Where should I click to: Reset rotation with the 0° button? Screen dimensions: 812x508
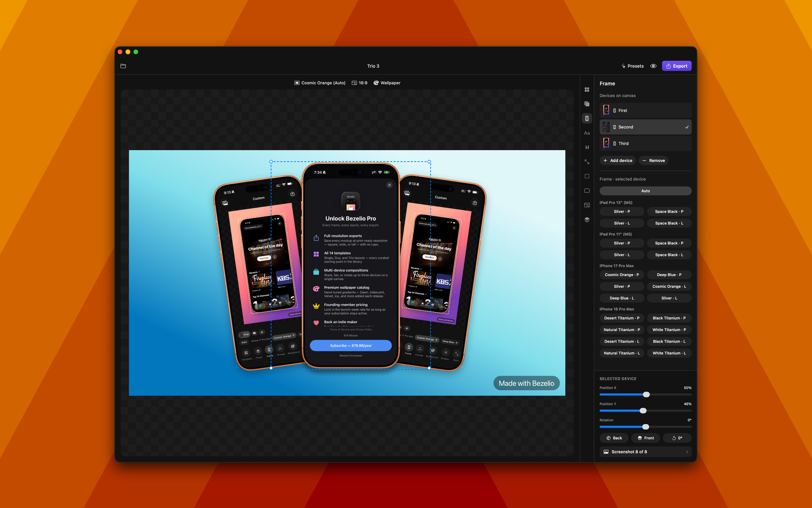point(677,438)
